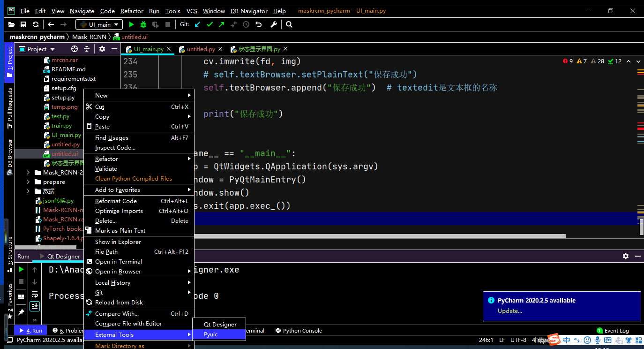Click the UTF-8 encoding in status bar
644x349 pixels.
click(x=518, y=340)
